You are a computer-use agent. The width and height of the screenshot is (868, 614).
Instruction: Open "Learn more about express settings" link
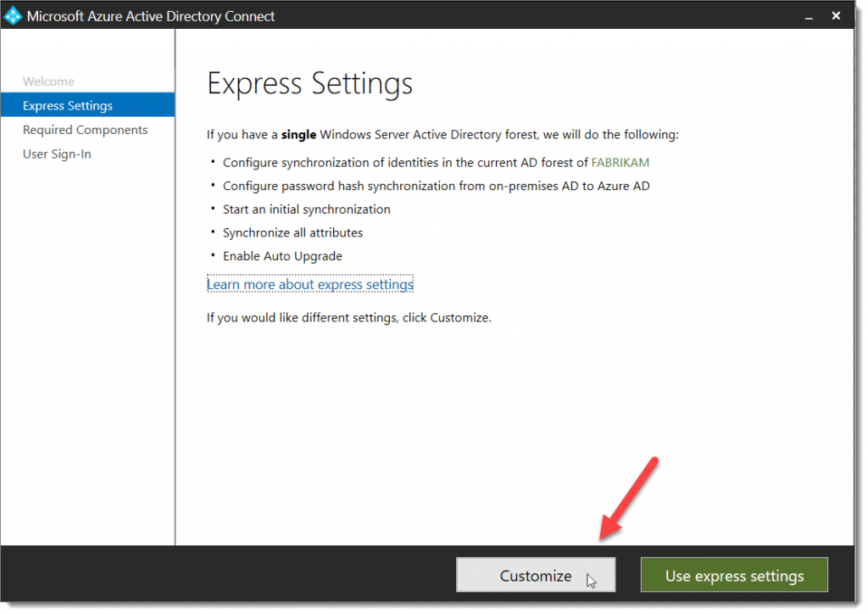[309, 284]
